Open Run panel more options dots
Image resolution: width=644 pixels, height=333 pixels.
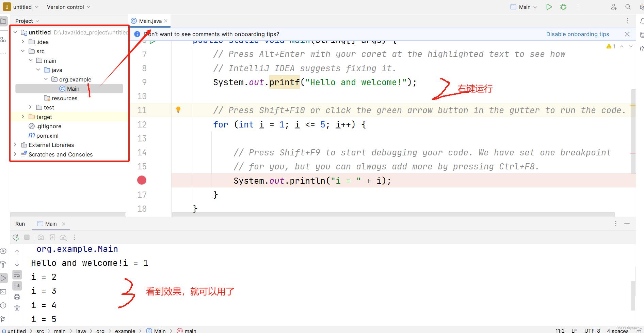pyautogui.click(x=615, y=224)
